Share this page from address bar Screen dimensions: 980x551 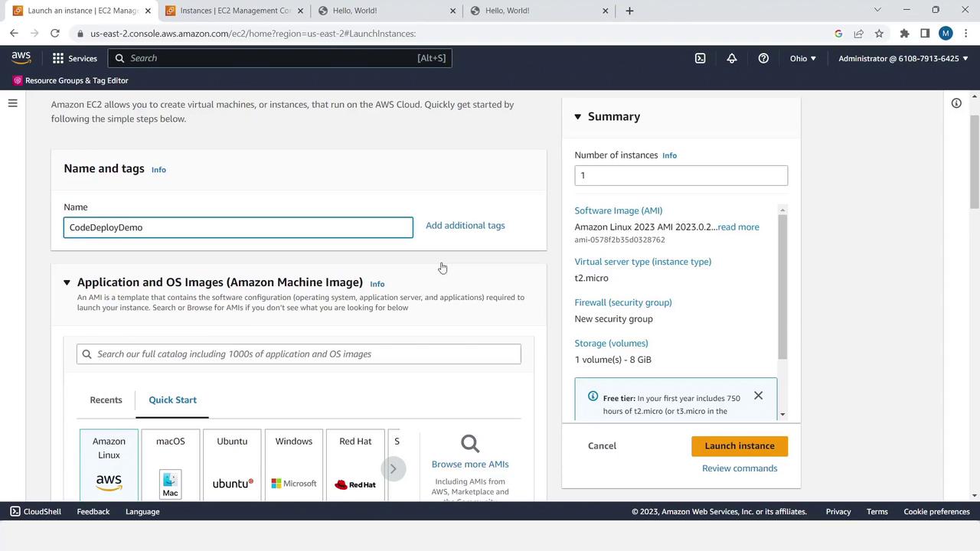point(858,34)
